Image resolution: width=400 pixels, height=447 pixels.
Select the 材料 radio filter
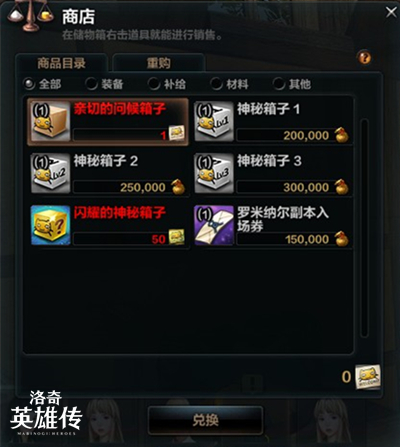(216, 84)
